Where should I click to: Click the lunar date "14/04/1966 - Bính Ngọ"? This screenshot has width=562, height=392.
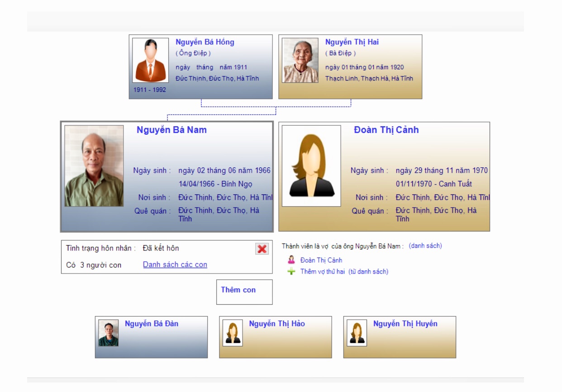(215, 184)
